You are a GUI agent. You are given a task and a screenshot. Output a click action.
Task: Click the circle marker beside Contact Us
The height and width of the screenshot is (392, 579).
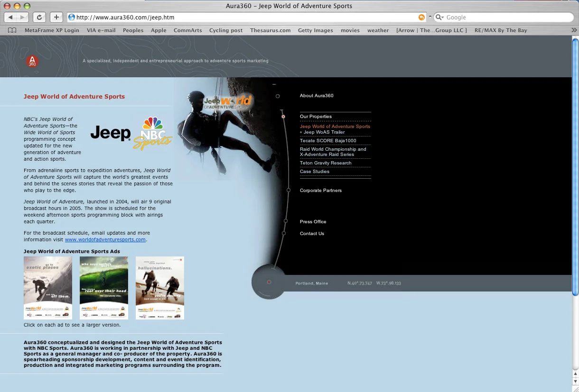284,233
